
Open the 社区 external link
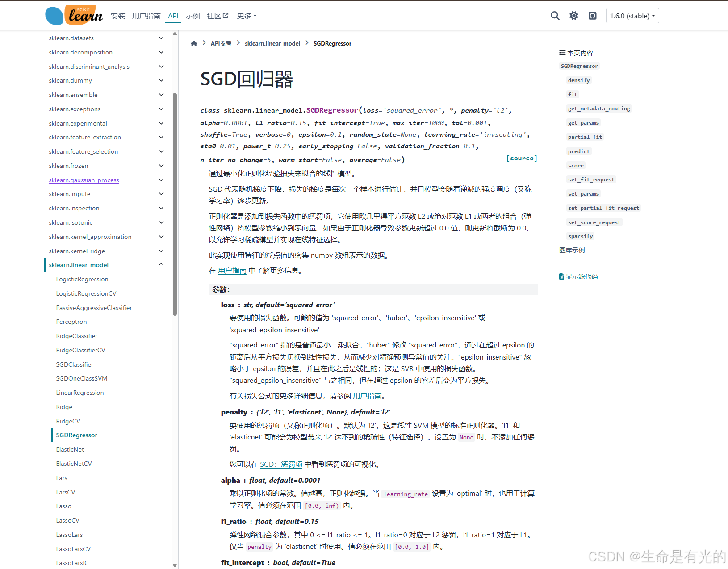coord(218,16)
